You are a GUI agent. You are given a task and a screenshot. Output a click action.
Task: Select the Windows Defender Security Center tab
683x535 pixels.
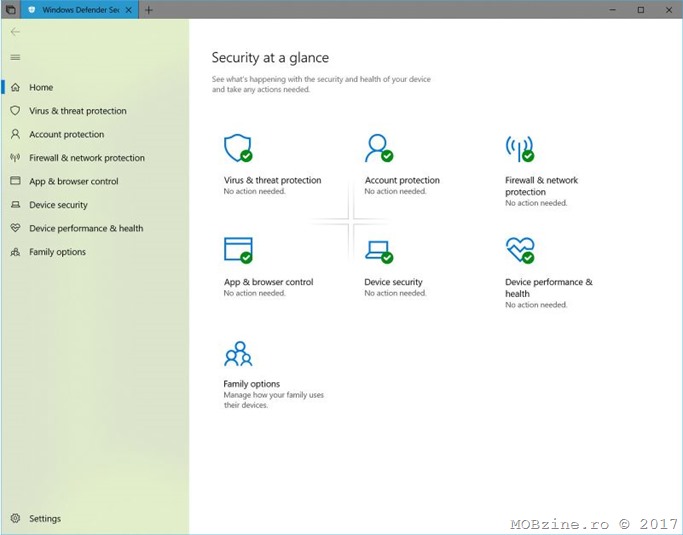click(80, 10)
